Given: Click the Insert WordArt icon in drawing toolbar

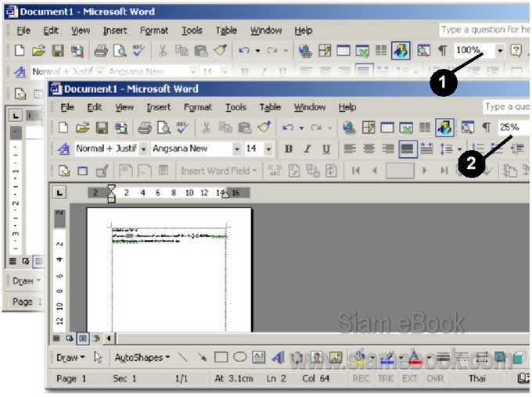Looking at the screenshot, I should (x=278, y=357).
